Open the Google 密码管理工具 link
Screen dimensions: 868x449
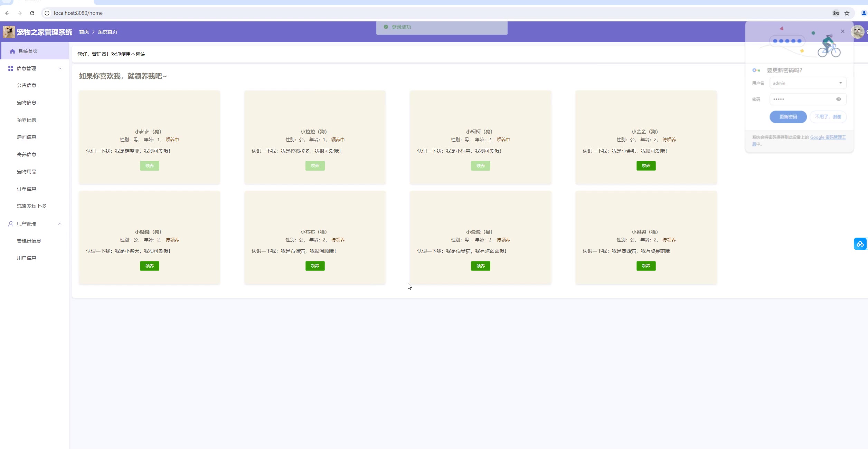[828, 137]
